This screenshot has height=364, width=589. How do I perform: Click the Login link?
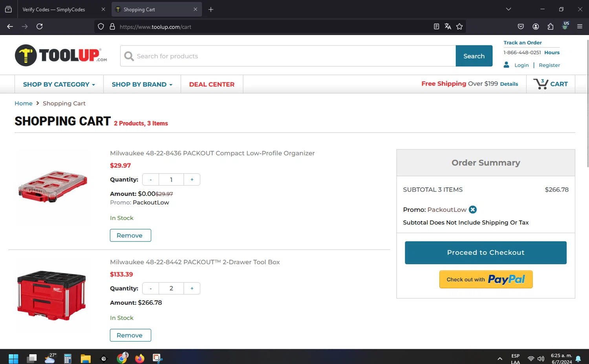521,65
